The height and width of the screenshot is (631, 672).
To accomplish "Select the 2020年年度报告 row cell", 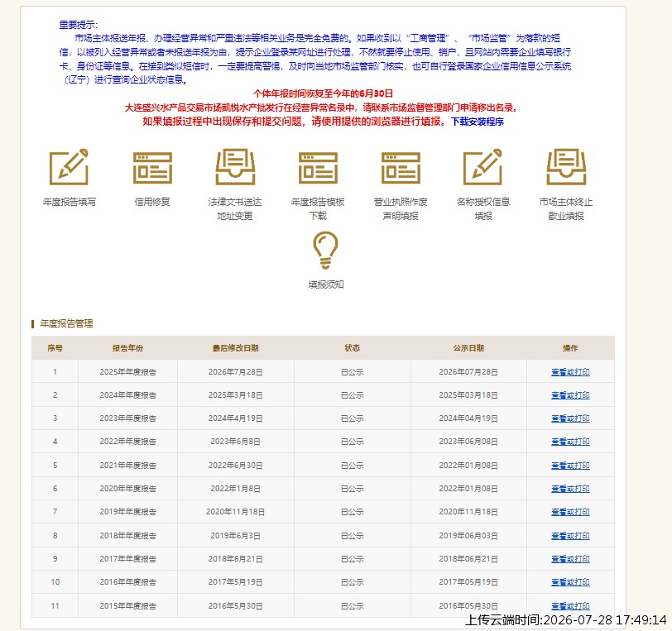I will (127, 489).
